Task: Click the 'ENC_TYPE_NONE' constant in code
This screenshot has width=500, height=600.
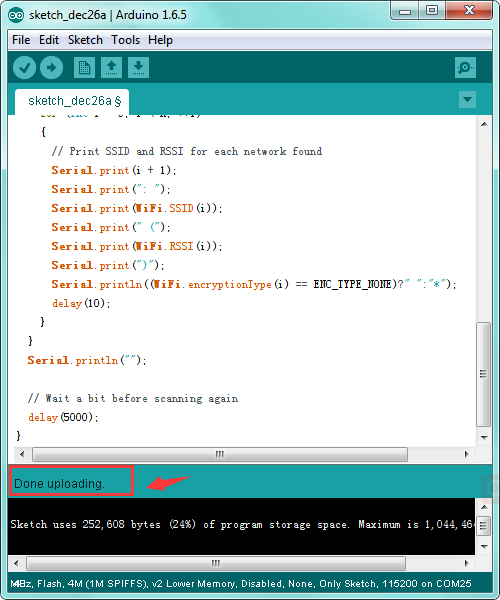Action: (x=352, y=284)
